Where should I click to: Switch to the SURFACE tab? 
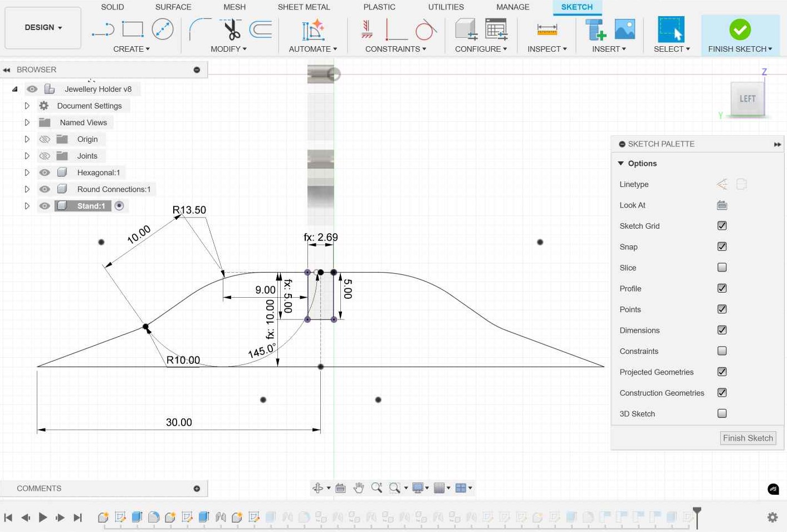pyautogui.click(x=173, y=7)
